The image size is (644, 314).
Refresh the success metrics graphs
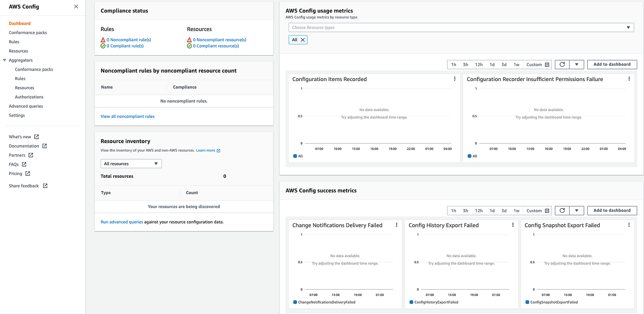click(x=562, y=210)
